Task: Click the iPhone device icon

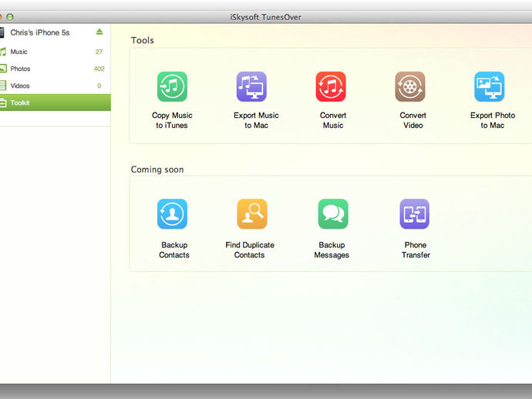Action: 2,32
